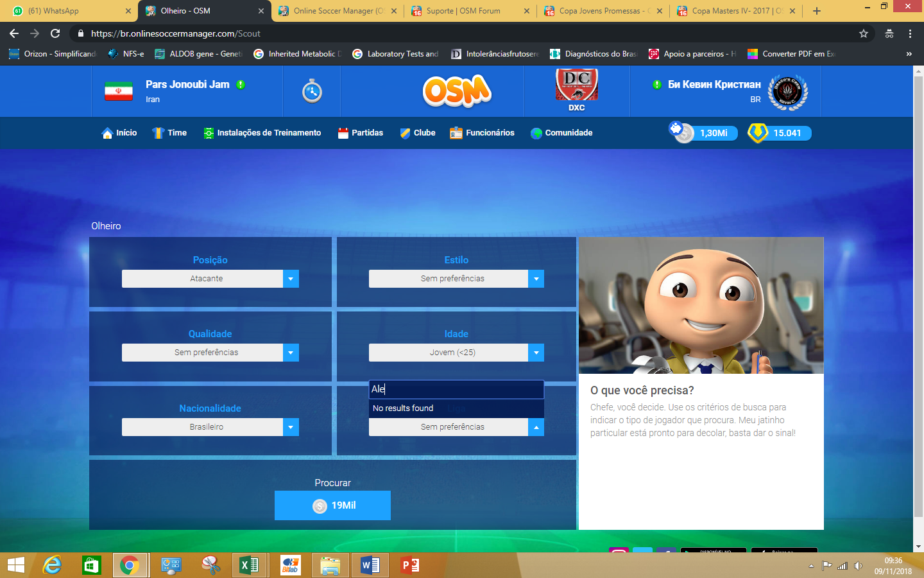Expand the Nacionalidade dropdown arrow

point(291,427)
